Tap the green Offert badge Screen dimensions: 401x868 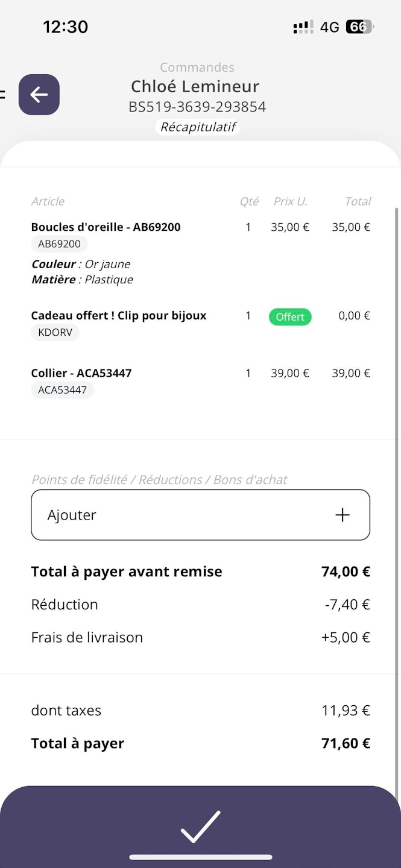tap(290, 317)
